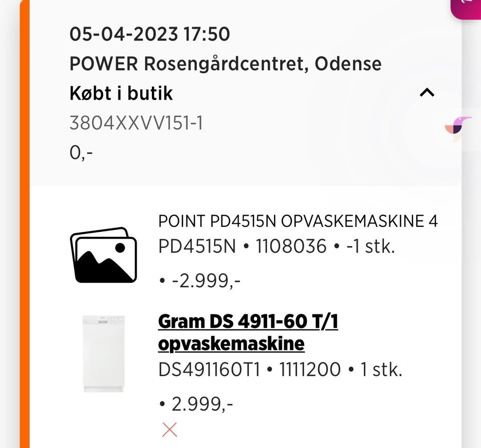The height and width of the screenshot is (448, 481).
Task: Select the POINT PD4515N OPVASKEMASKINE 4 title
Action: [298, 221]
